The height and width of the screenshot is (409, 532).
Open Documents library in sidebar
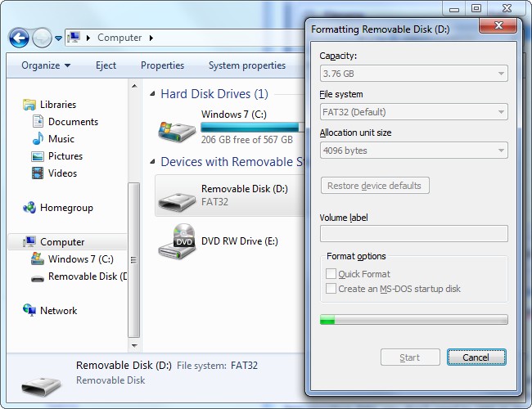point(74,122)
